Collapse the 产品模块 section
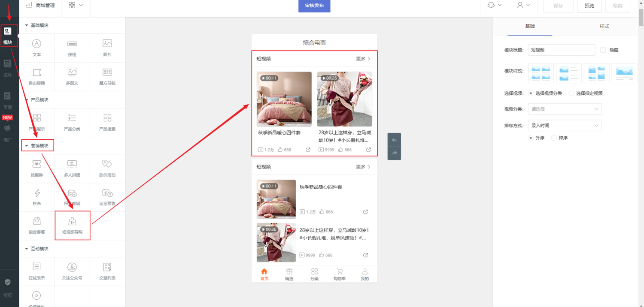The height and width of the screenshot is (307, 644). (x=36, y=100)
